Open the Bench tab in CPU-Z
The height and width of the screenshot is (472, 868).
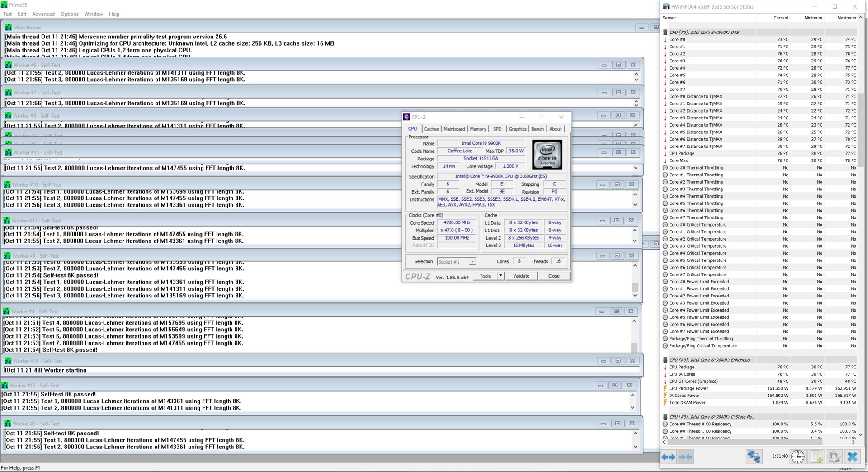tap(538, 129)
